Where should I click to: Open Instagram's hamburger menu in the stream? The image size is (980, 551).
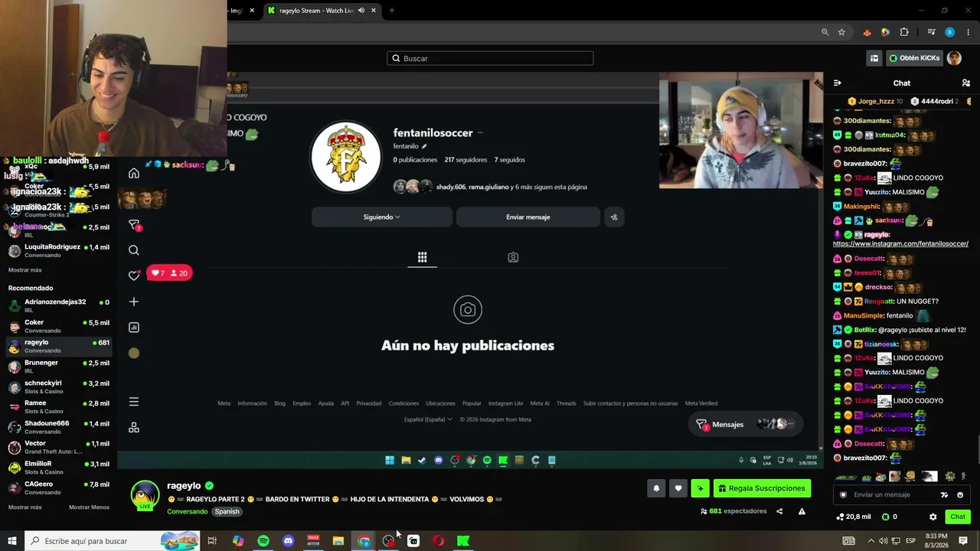pyautogui.click(x=134, y=402)
